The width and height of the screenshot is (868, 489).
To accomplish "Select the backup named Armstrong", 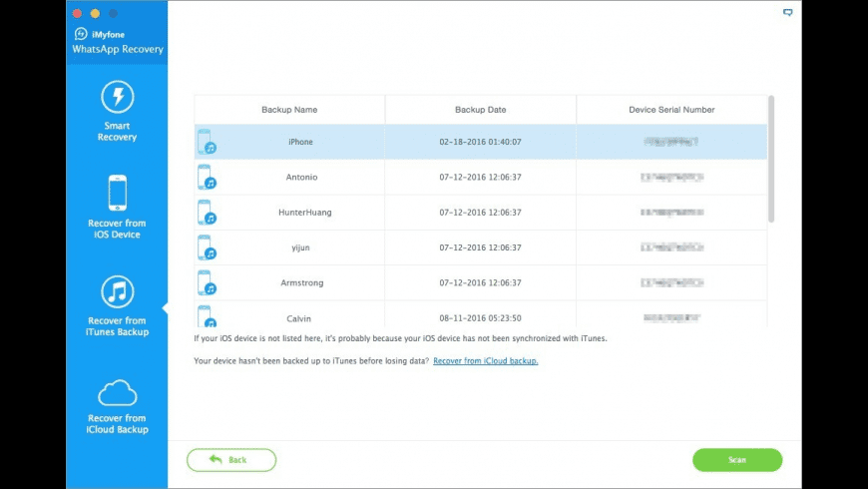I will (x=301, y=282).
